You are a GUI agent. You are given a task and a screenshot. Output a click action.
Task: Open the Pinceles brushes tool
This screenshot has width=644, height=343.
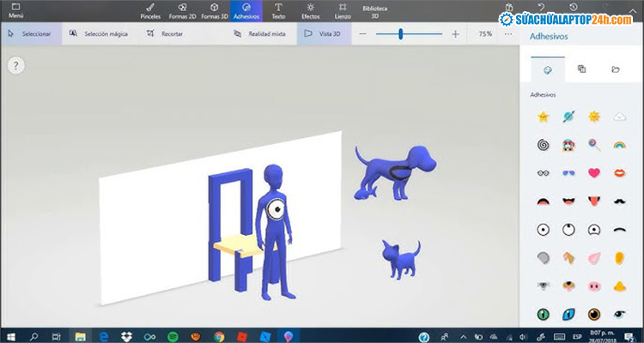[x=149, y=9]
